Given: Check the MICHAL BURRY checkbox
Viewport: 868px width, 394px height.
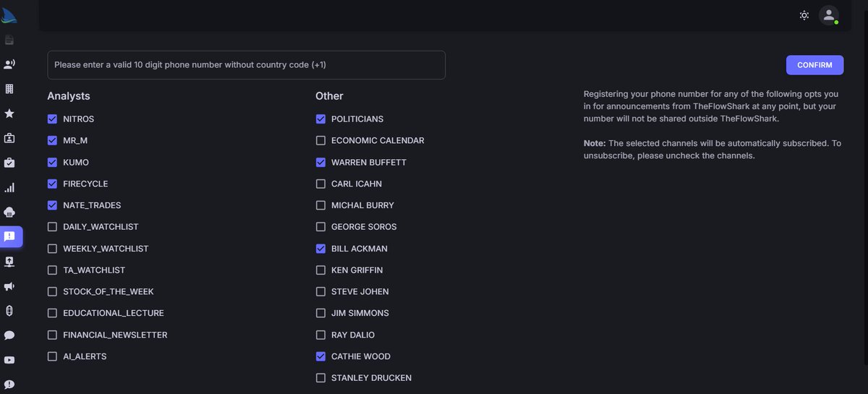Looking at the screenshot, I should (320, 205).
